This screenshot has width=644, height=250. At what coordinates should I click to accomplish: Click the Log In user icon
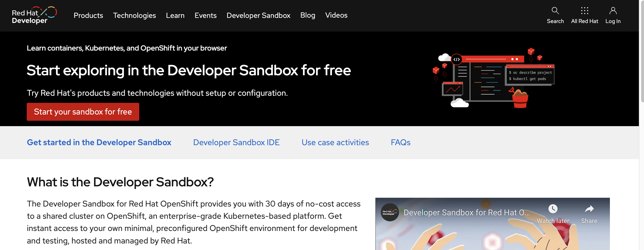(x=613, y=11)
